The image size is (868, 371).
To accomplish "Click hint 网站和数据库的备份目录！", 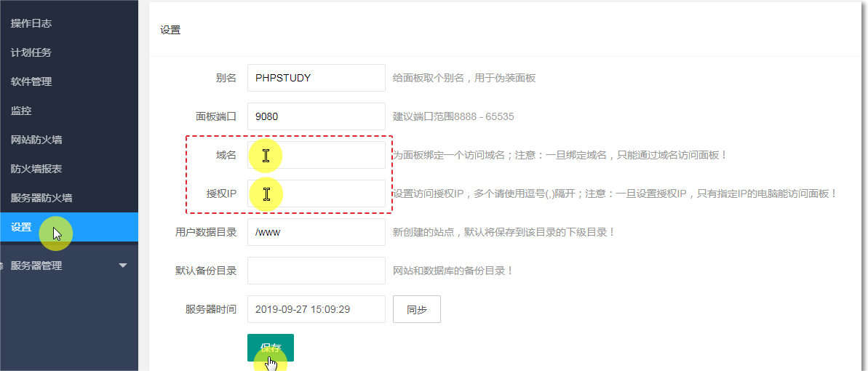I will pos(453,271).
